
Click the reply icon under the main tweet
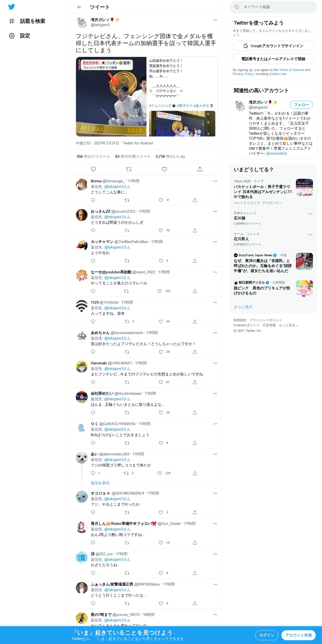(x=93, y=169)
